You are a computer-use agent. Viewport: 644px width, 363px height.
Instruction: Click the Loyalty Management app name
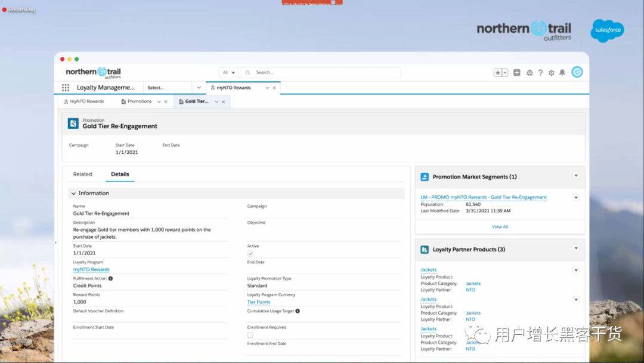click(106, 88)
